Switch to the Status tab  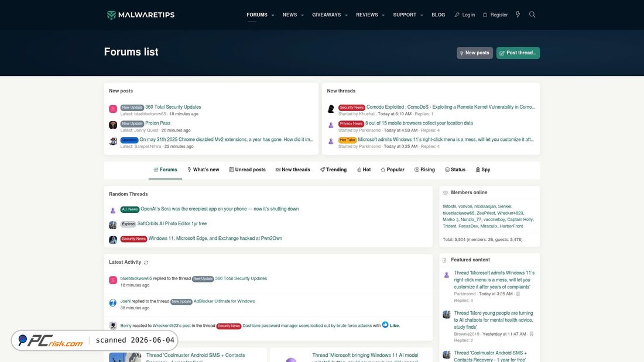pyautogui.click(x=455, y=170)
